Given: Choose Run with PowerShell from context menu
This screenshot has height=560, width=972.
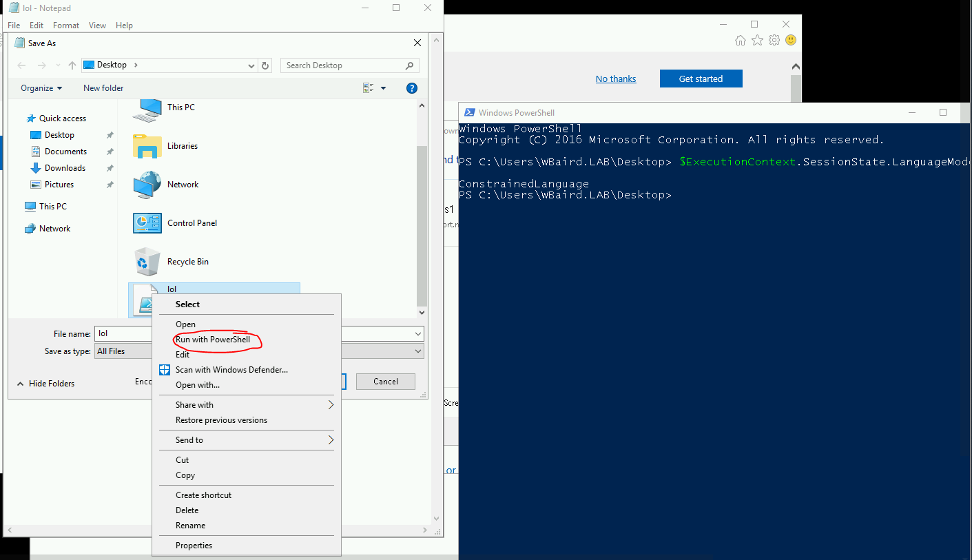Looking at the screenshot, I should [x=212, y=340].
